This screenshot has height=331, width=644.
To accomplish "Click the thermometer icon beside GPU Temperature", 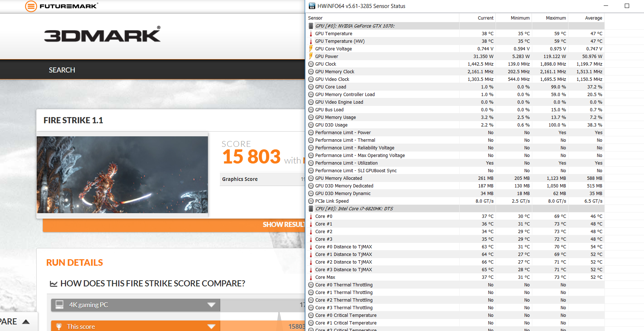I will coord(311,33).
